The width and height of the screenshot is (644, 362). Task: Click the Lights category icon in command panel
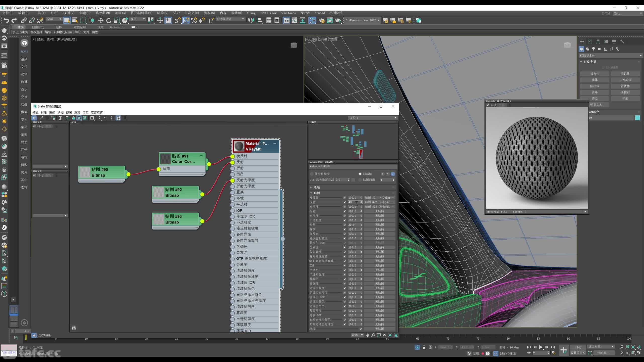click(x=593, y=49)
